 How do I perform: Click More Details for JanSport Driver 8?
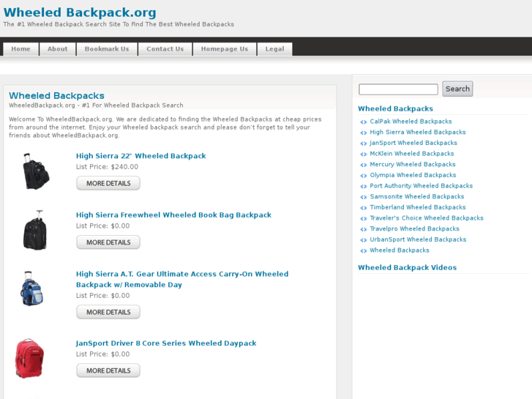point(108,370)
